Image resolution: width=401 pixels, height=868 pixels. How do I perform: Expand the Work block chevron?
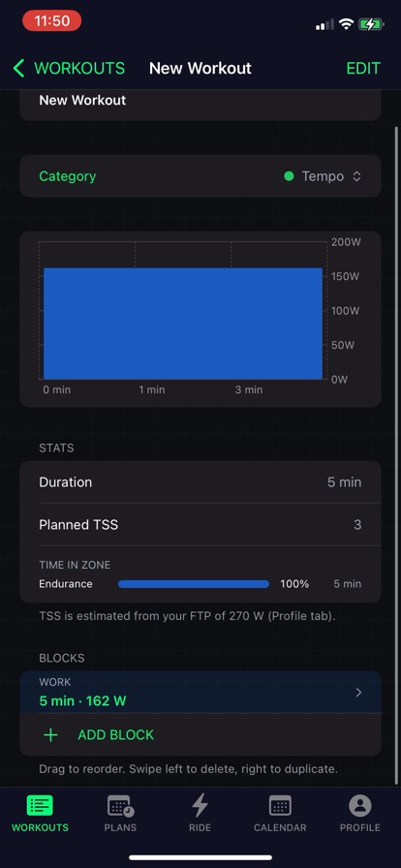358,692
